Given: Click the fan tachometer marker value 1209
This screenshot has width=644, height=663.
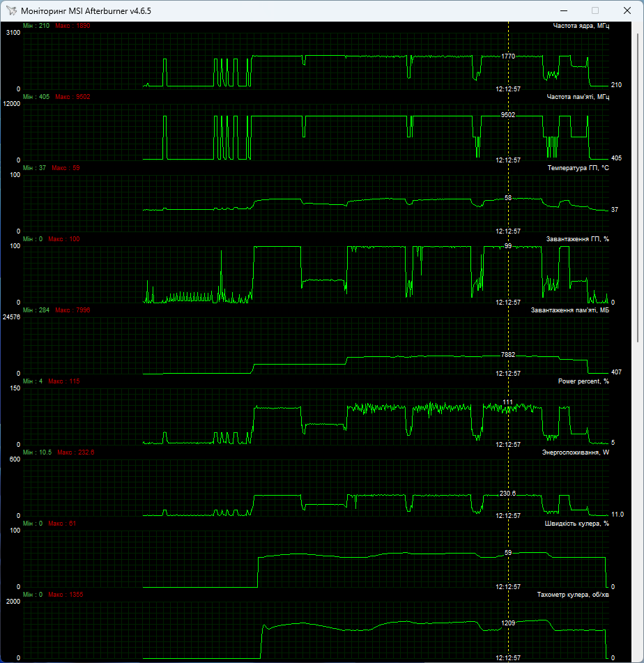Looking at the screenshot, I should pos(508,623).
